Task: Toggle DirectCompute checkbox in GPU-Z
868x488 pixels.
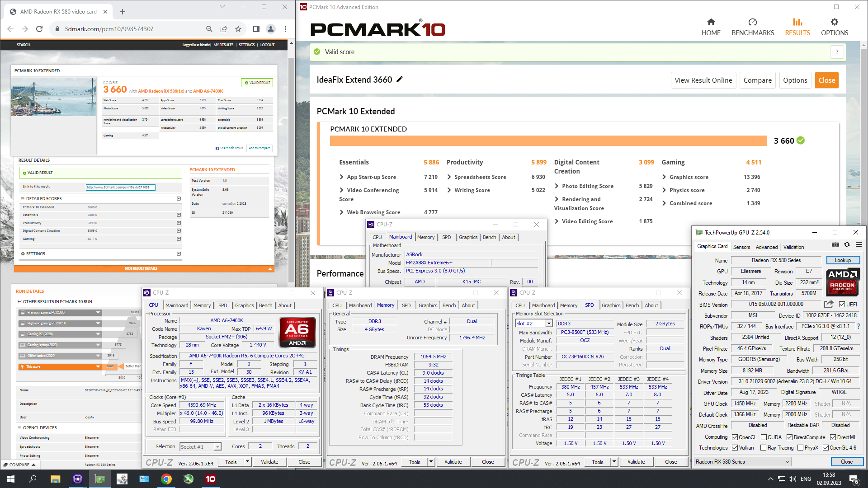Action: [x=789, y=437]
